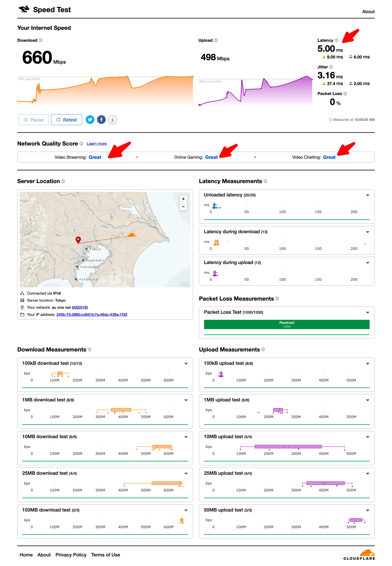Click info icon next to Download
Viewport: 392px width, 566px height.
[x=41, y=40]
